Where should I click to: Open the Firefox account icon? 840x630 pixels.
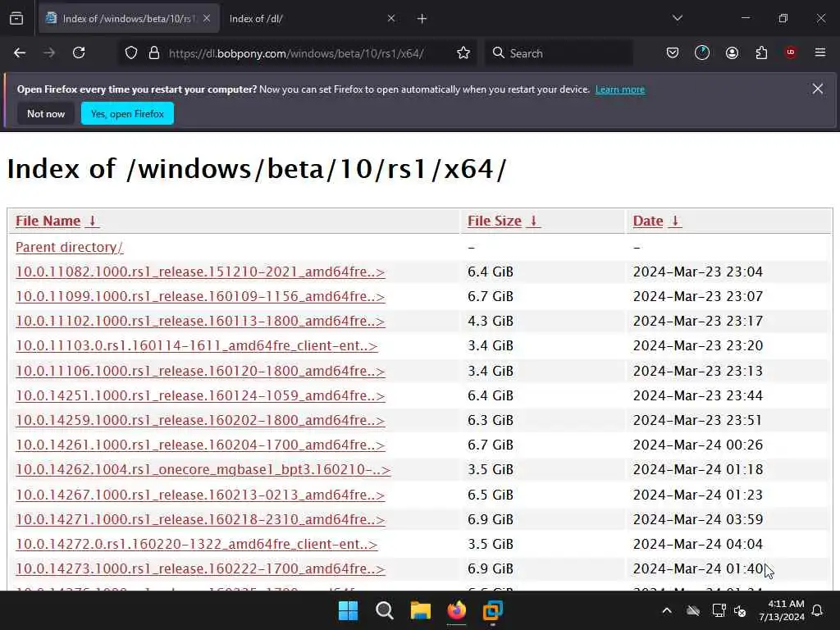point(732,53)
